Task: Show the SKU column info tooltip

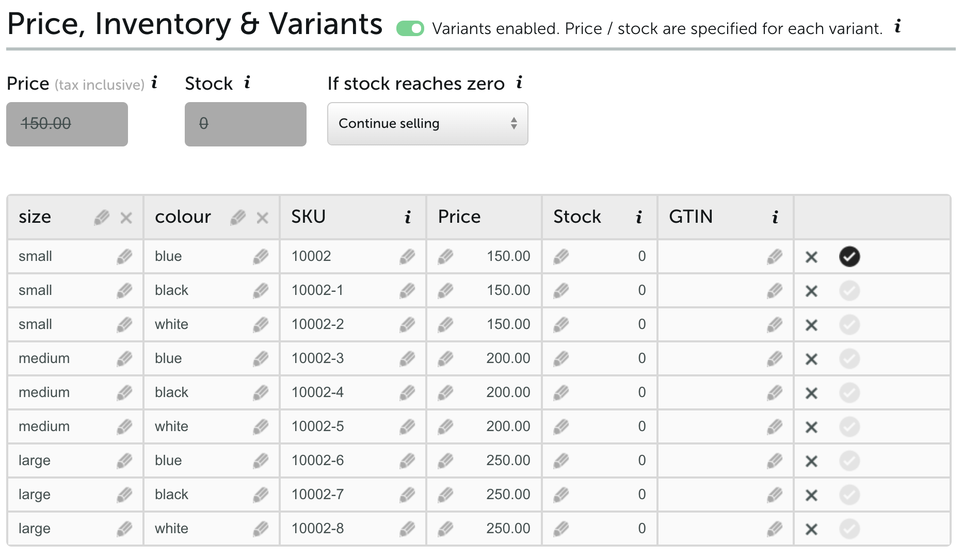Action: (408, 217)
